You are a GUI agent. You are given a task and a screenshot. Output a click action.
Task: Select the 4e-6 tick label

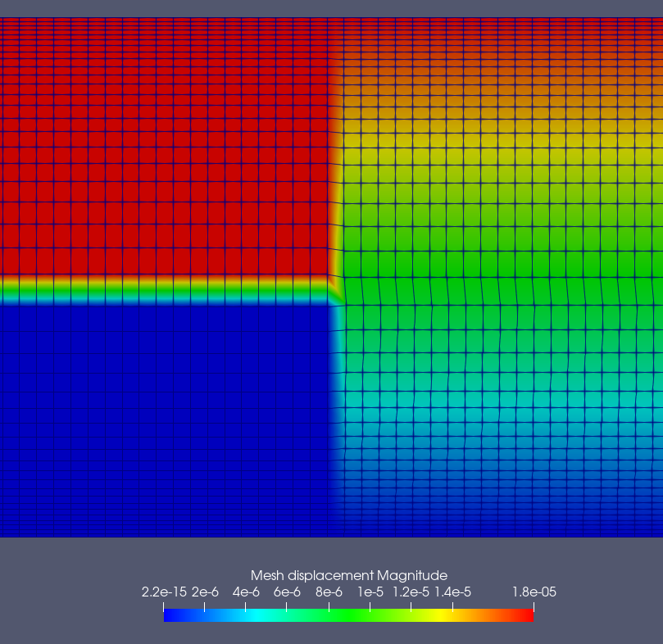tap(246, 592)
